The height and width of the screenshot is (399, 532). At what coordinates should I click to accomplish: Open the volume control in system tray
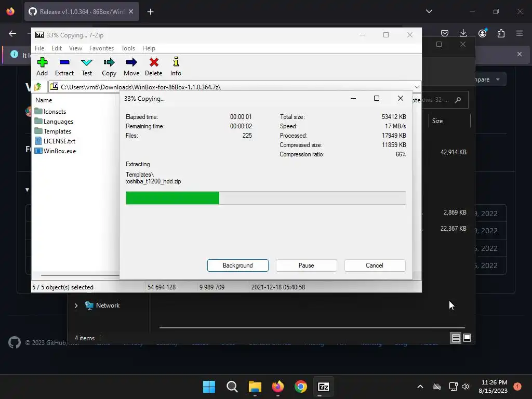click(x=465, y=387)
